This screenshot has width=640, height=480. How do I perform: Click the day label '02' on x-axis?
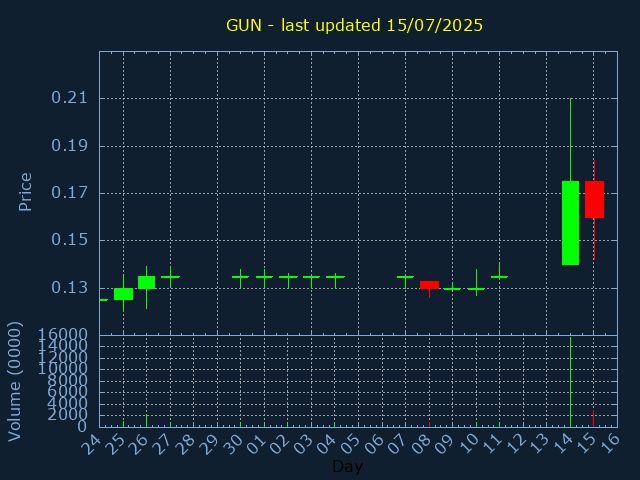pos(279,444)
